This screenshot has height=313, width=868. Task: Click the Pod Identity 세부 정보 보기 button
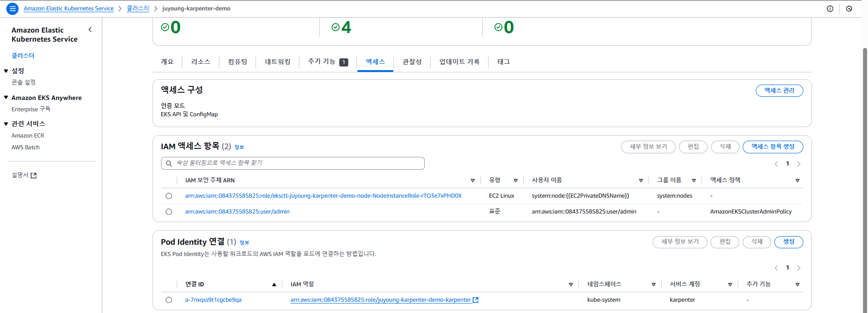coord(680,242)
